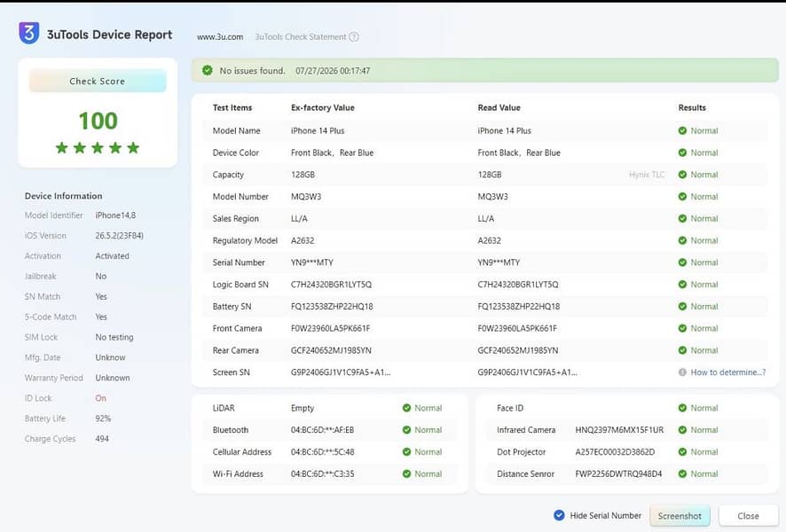Click the Ex-factory Value column header
The height and width of the screenshot is (532, 786).
tap(323, 107)
